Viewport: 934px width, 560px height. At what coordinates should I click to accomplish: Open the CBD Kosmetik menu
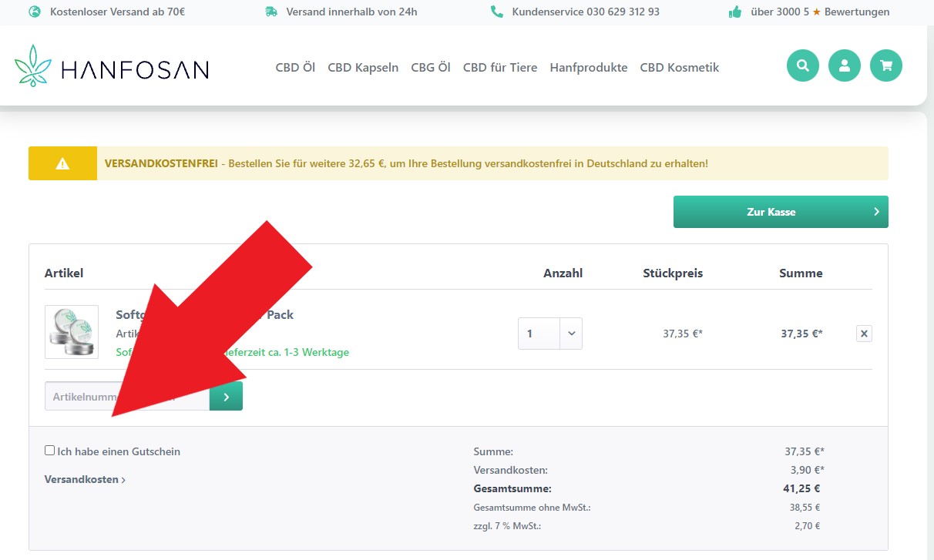(680, 67)
